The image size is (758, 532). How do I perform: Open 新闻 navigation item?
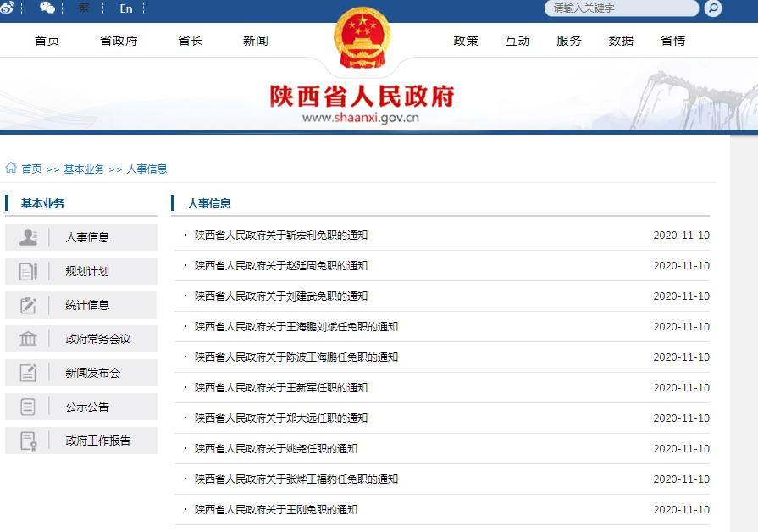click(255, 41)
